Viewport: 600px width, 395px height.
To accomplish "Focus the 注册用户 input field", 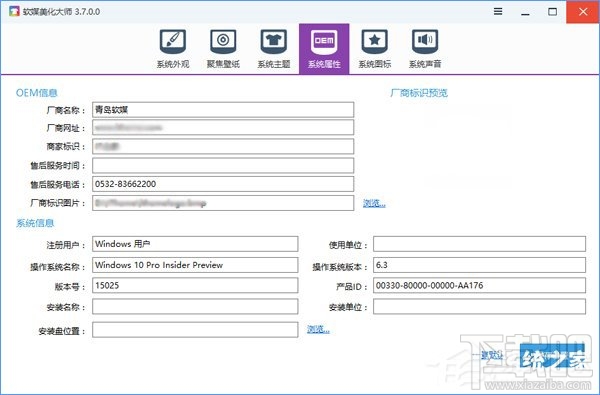I will 195,244.
